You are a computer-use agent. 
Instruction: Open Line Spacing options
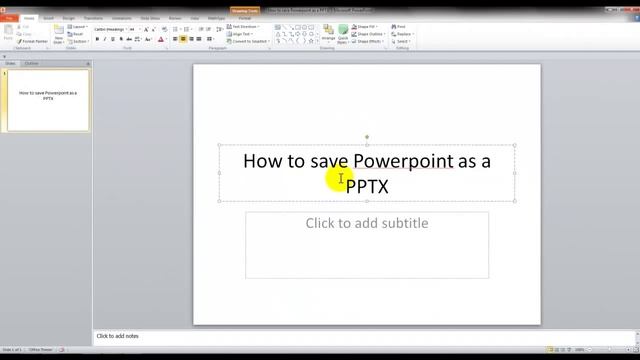pos(220,29)
